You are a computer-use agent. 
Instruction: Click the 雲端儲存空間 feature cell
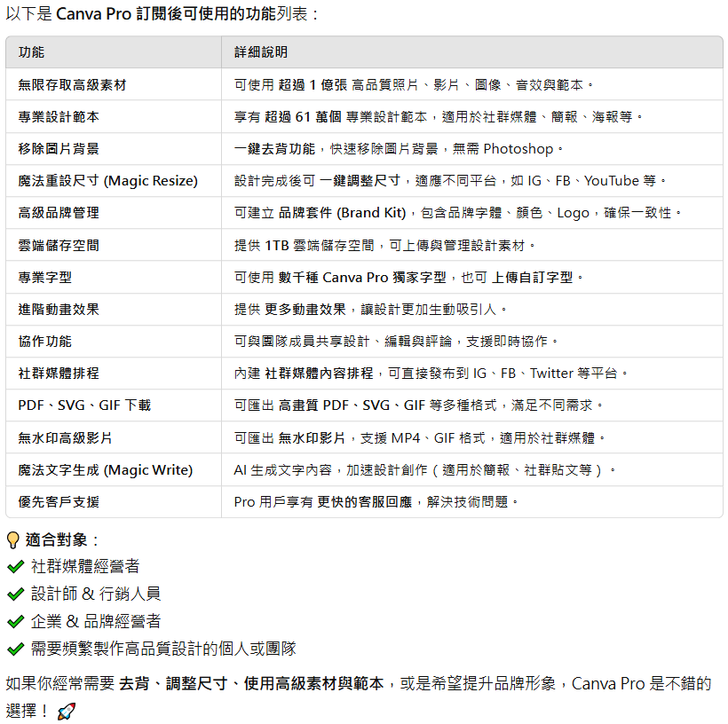[59, 245]
